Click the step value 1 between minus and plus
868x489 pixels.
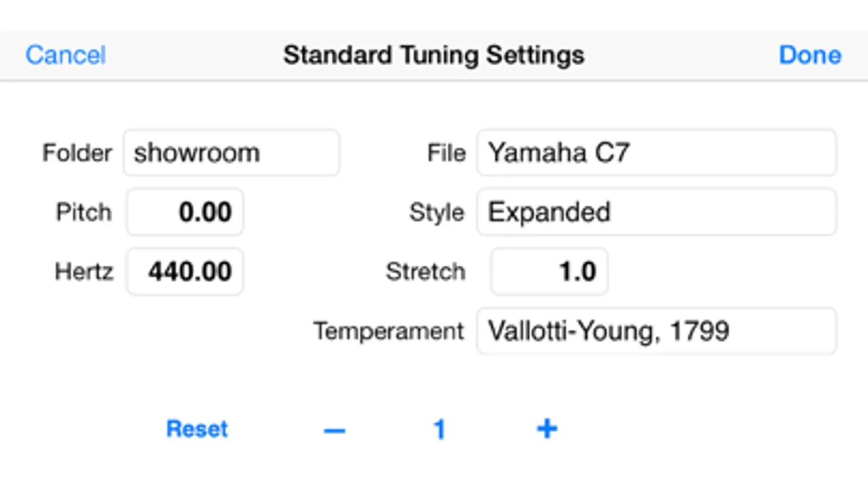tap(440, 429)
